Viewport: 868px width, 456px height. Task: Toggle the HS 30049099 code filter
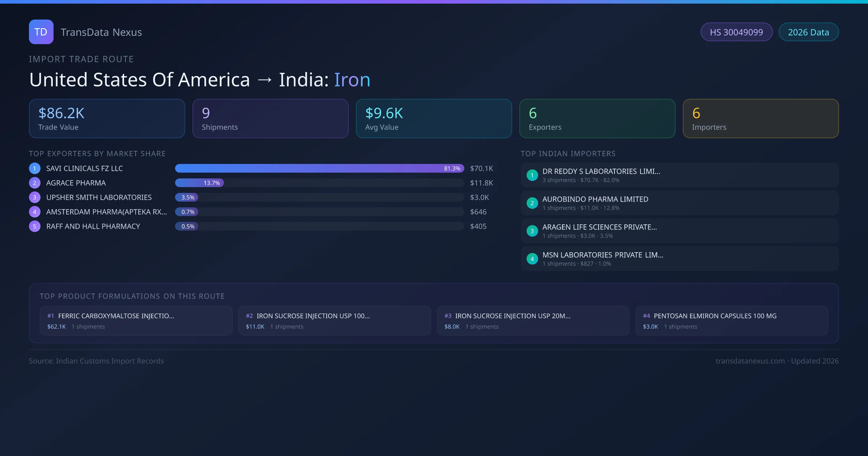tap(736, 32)
